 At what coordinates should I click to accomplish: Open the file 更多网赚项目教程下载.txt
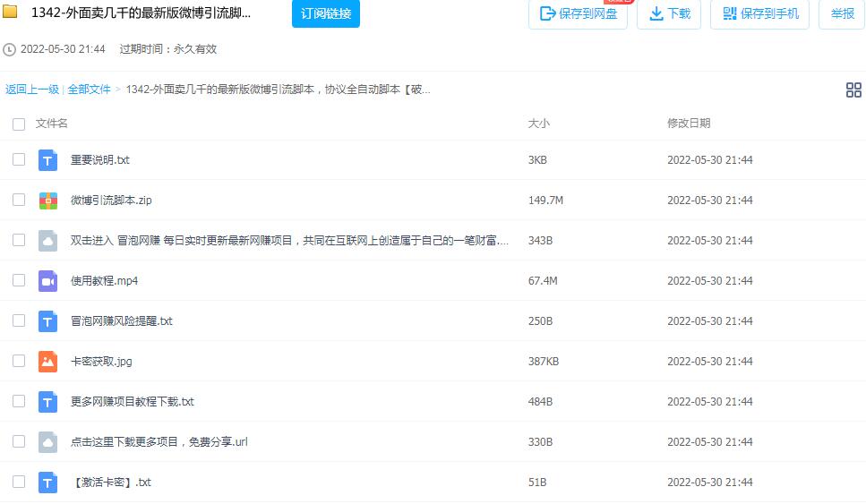pos(132,402)
